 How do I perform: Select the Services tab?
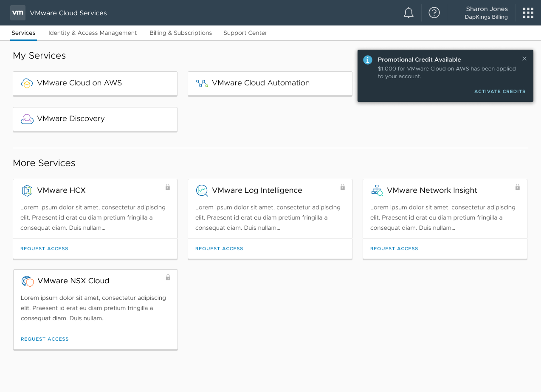23,33
